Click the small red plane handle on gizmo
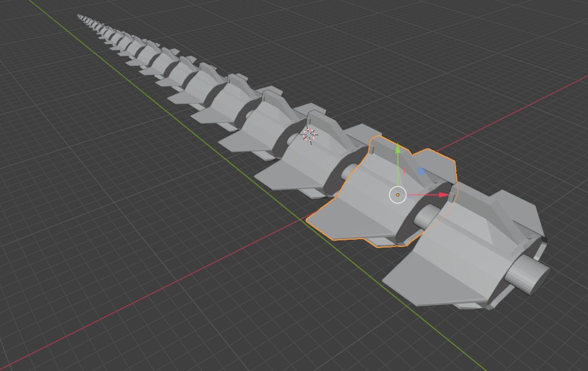Image resolution: width=588 pixels, height=371 pixels. click(404, 170)
